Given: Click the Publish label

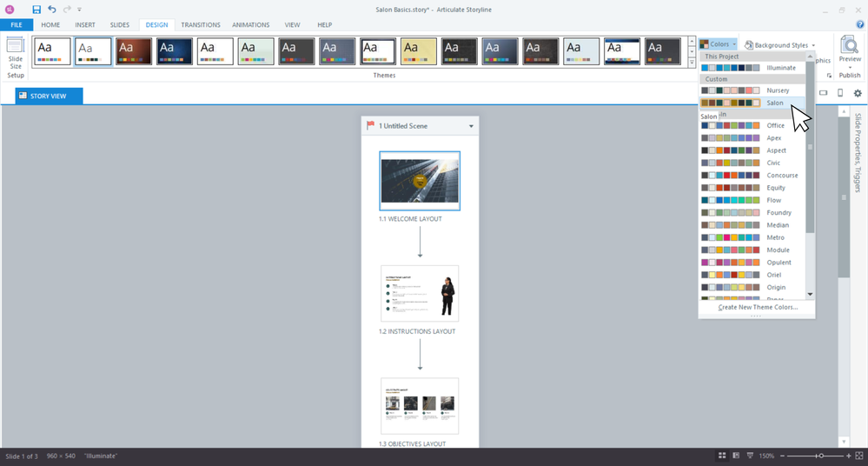Looking at the screenshot, I should pyautogui.click(x=849, y=76).
